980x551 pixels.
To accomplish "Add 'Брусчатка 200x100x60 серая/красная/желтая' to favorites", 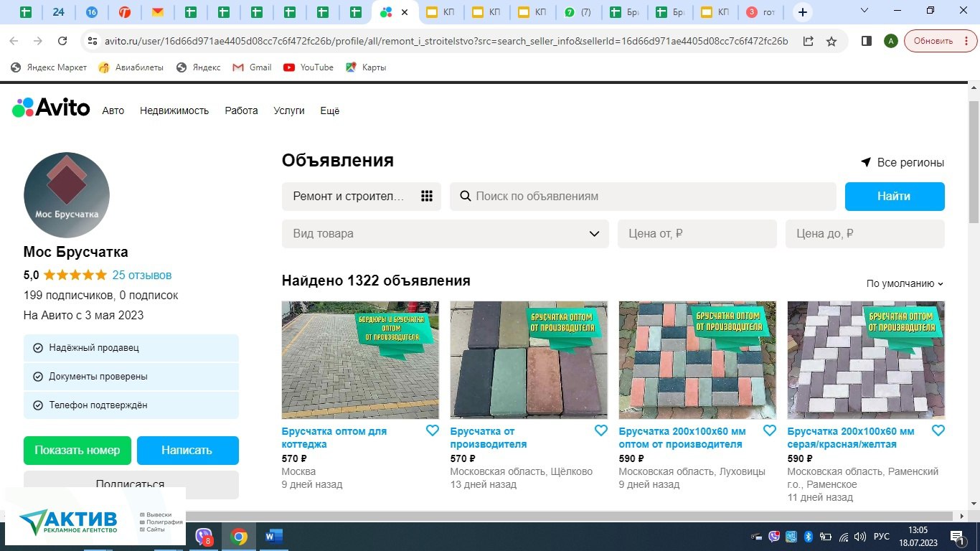I will coord(938,430).
